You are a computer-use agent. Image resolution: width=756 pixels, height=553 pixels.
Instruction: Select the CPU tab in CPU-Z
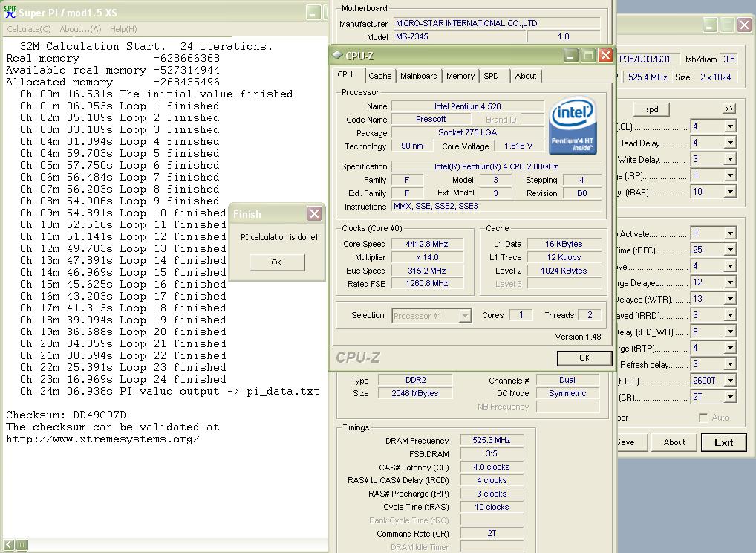(345, 74)
